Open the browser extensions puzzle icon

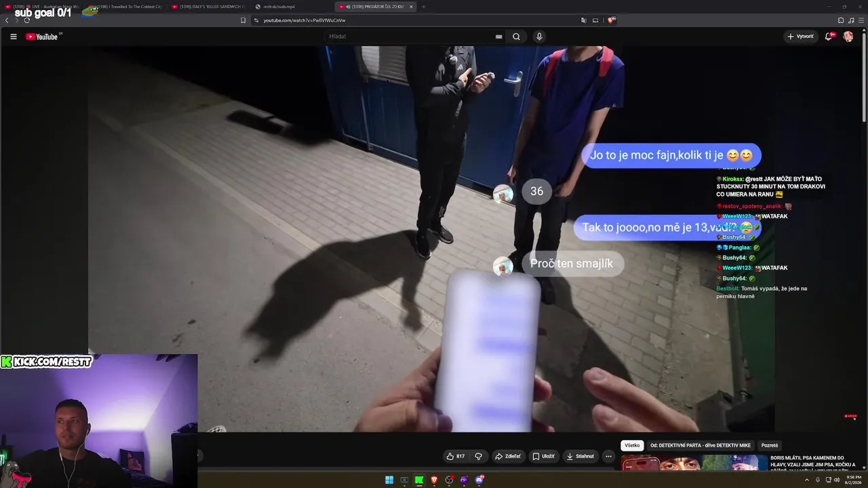click(x=841, y=20)
